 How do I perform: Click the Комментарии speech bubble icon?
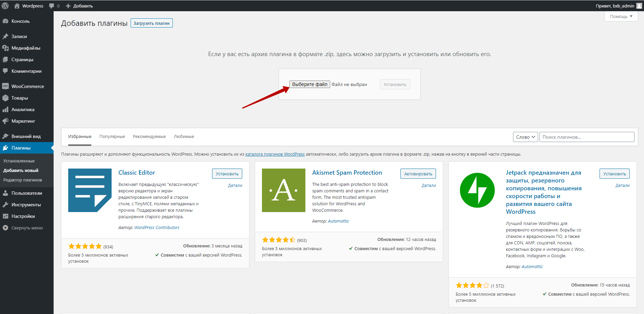(5, 71)
